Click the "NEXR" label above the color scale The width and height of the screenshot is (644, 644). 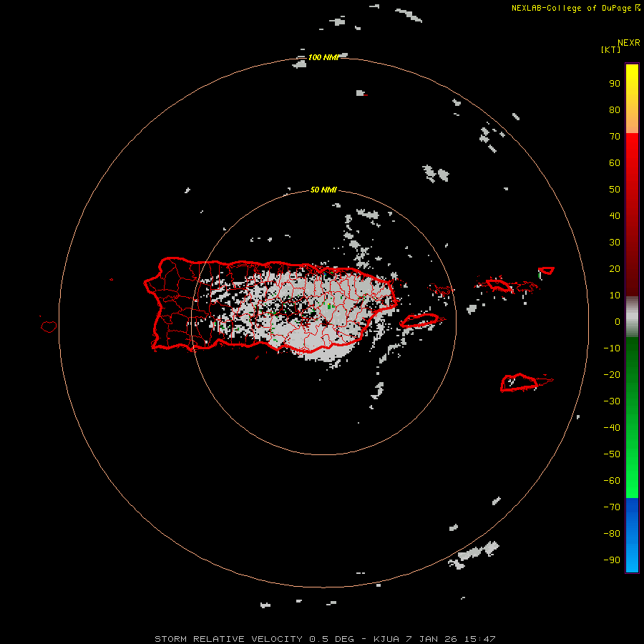[x=629, y=43]
